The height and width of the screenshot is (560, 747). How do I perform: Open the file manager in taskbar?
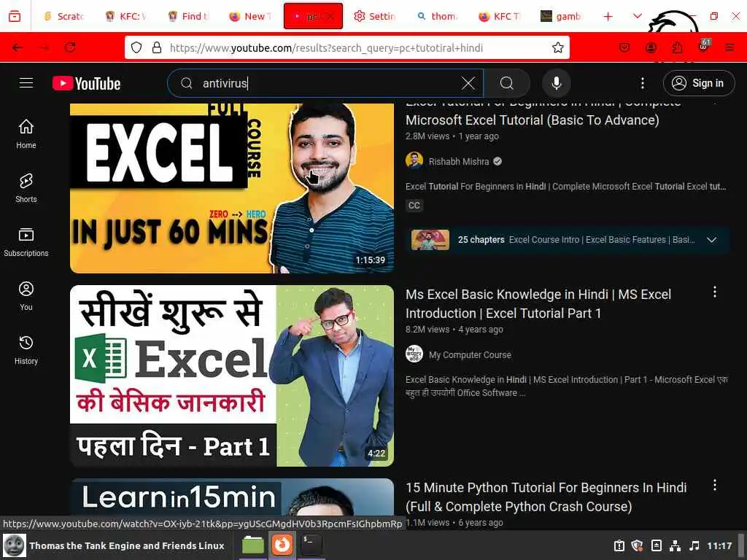pos(253,545)
